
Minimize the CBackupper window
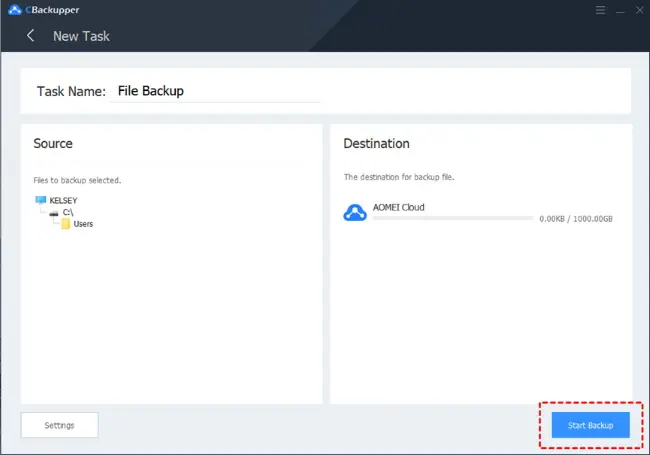620,10
